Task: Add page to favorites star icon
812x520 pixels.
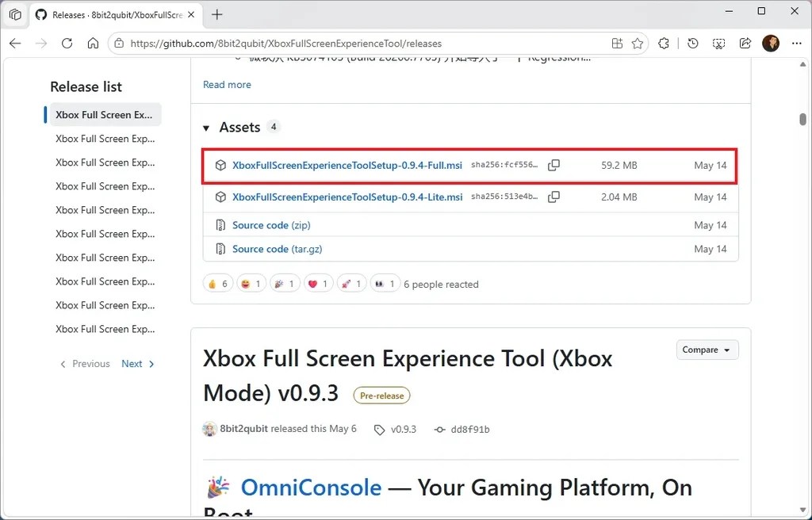Action: (x=638, y=44)
